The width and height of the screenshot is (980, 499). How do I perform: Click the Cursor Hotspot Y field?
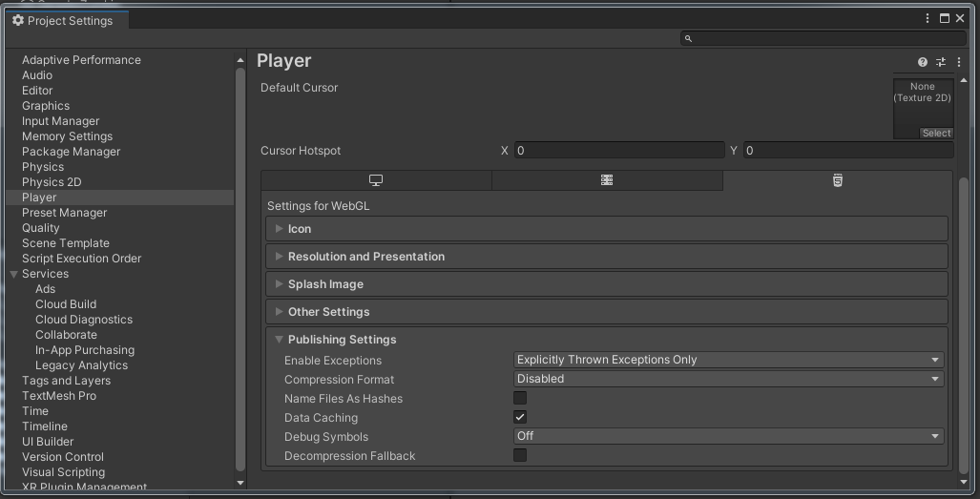pyautogui.click(x=848, y=151)
